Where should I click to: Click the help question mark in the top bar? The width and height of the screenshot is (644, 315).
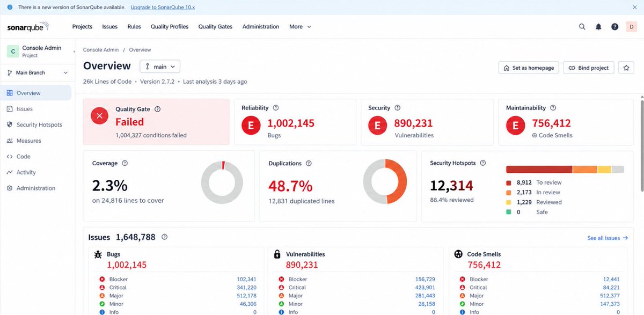[x=615, y=27]
